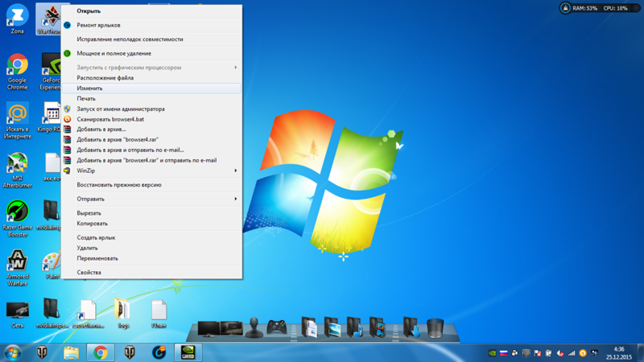Click the user silhouette icon in the dock

tap(254, 327)
